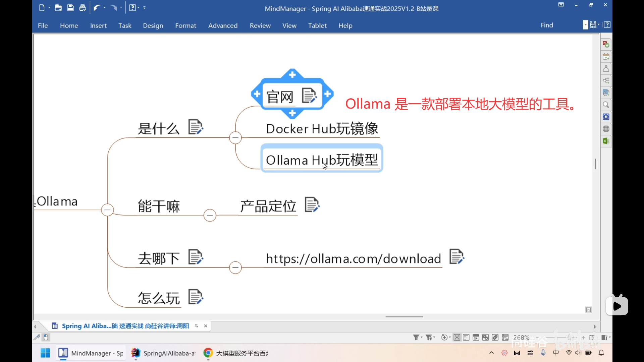Open Chrome 大模型服务平台 window from taskbar
This screenshot has width=644, height=362.
[x=236, y=353]
